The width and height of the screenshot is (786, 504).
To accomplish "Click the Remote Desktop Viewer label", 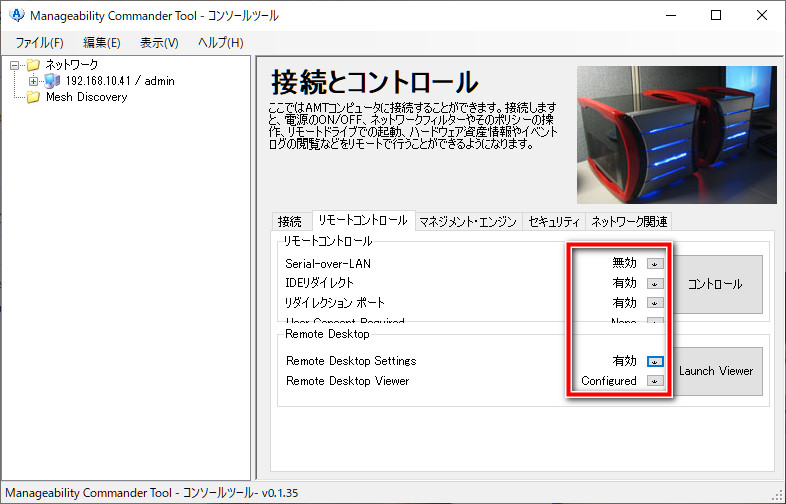I will (x=347, y=381).
